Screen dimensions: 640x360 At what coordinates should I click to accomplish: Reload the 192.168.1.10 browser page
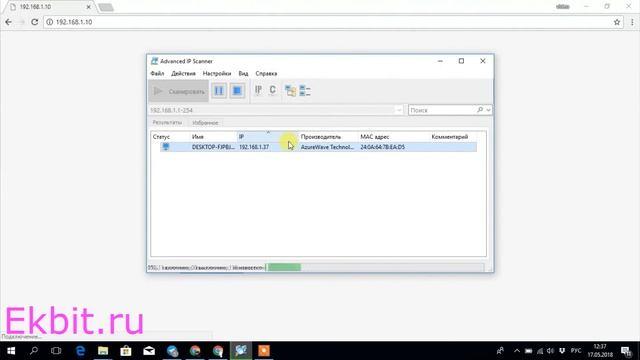click(35, 22)
